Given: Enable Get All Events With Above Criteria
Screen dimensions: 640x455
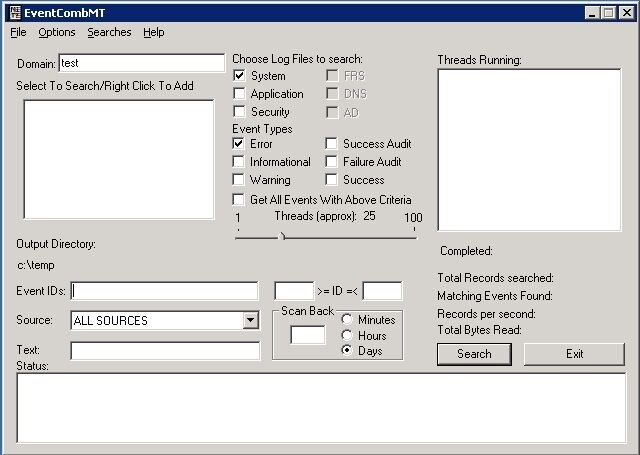Looking at the screenshot, I should 238,200.
